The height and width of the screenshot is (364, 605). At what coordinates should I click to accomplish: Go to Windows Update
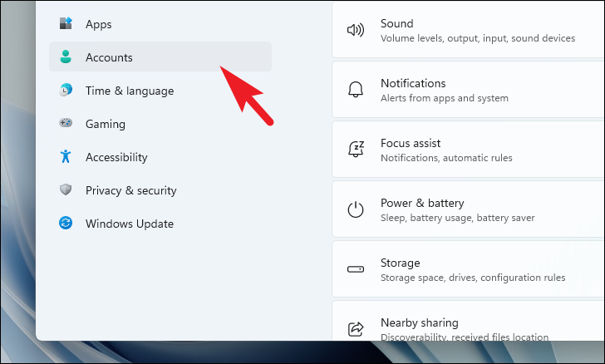point(160,223)
